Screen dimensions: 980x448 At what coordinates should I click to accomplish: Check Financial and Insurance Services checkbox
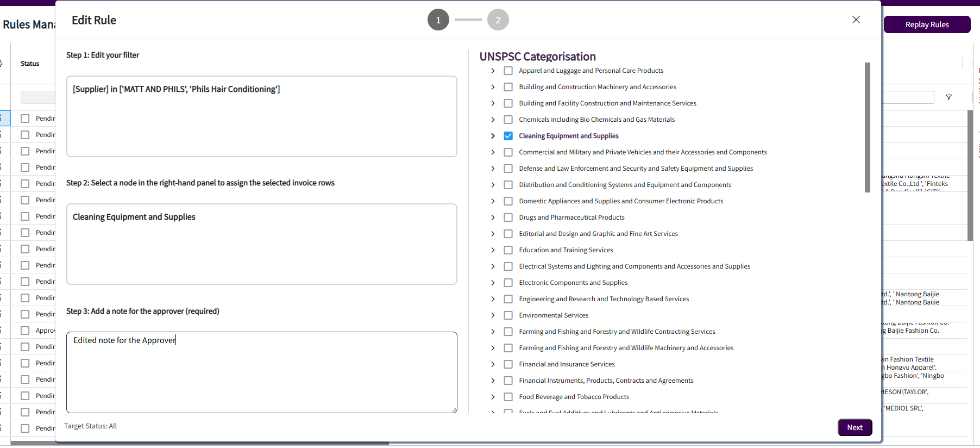point(508,364)
